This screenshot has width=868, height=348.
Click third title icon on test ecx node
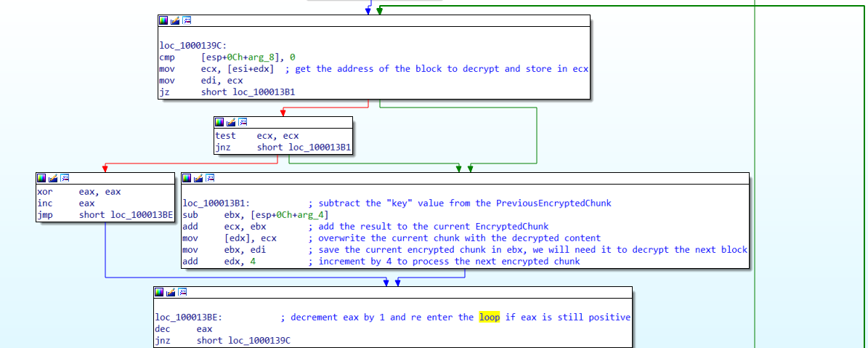(x=243, y=122)
